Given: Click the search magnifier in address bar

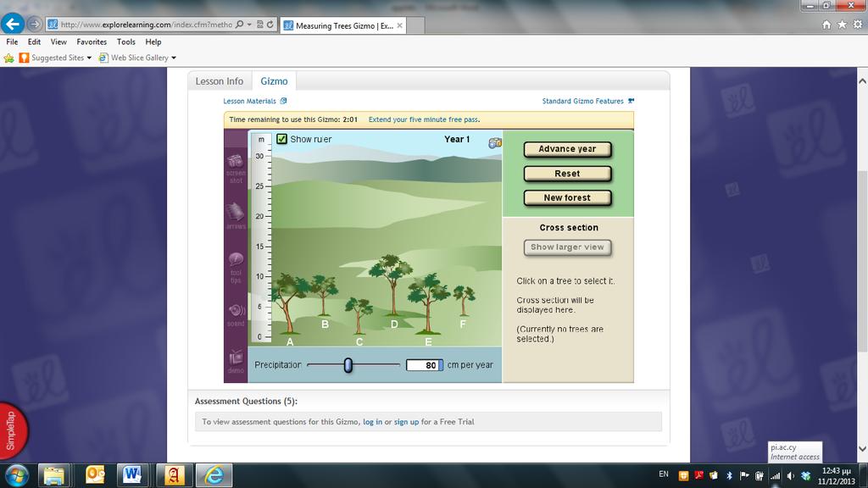Looking at the screenshot, I should pyautogui.click(x=239, y=25).
